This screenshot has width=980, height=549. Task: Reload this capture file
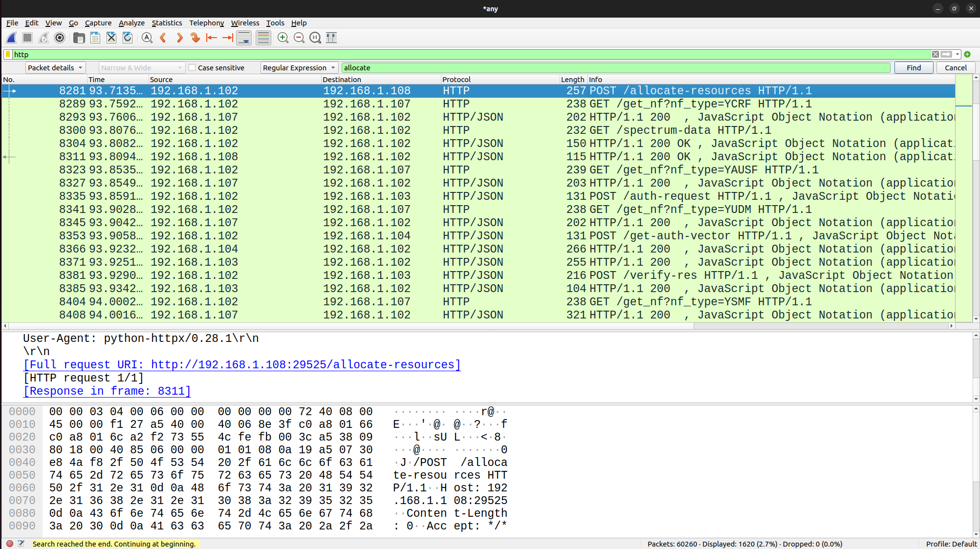(128, 38)
